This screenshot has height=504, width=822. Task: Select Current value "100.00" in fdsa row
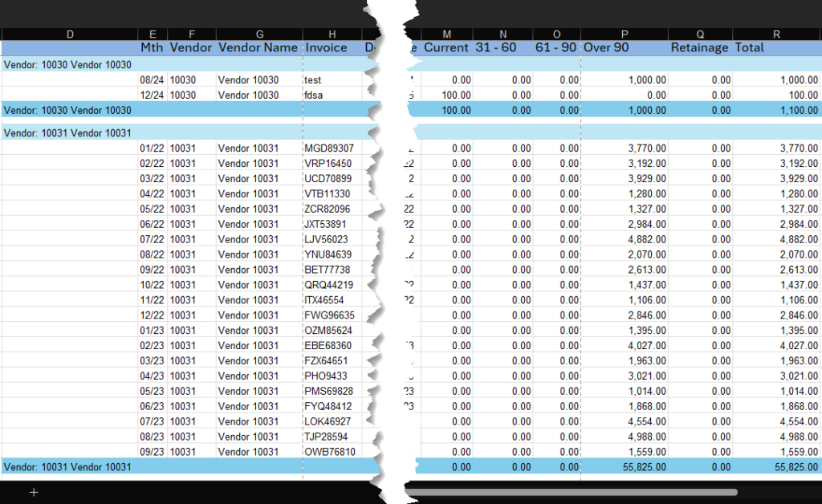[446, 96]
